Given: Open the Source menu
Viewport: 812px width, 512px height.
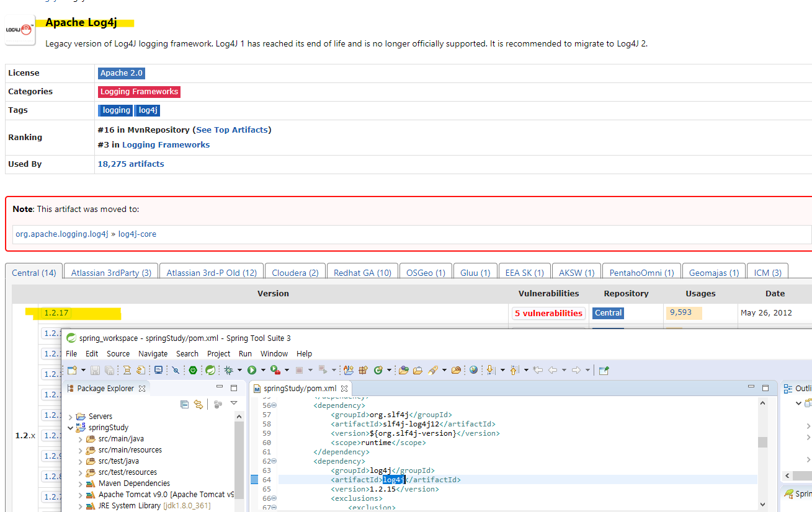Looking at the screenshot, I should coord(118,353).
